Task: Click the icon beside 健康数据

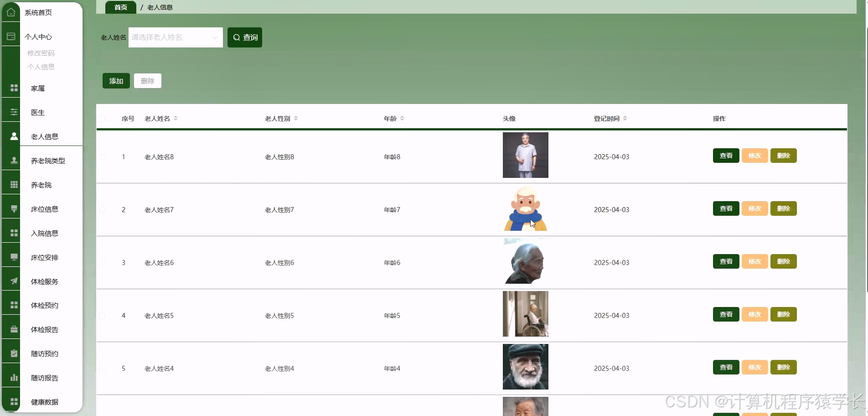Action: [x=14, y=401]
